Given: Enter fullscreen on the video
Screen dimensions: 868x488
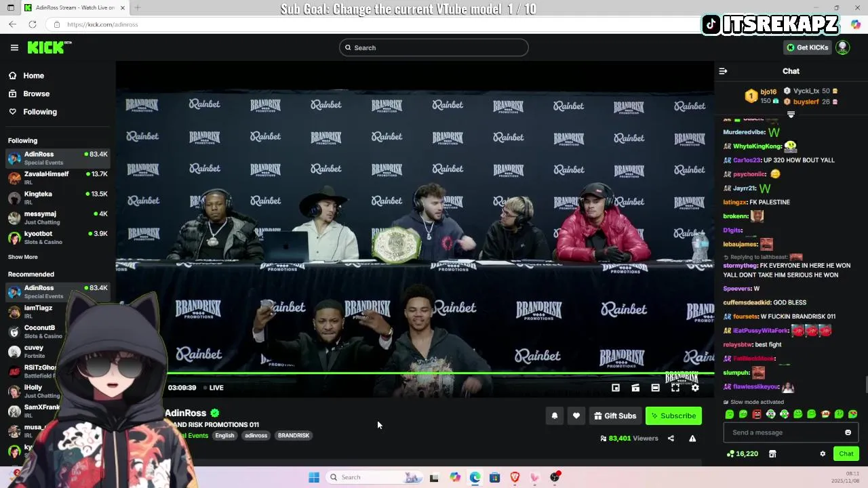Looking at the screenshot, I should (675, 388).
